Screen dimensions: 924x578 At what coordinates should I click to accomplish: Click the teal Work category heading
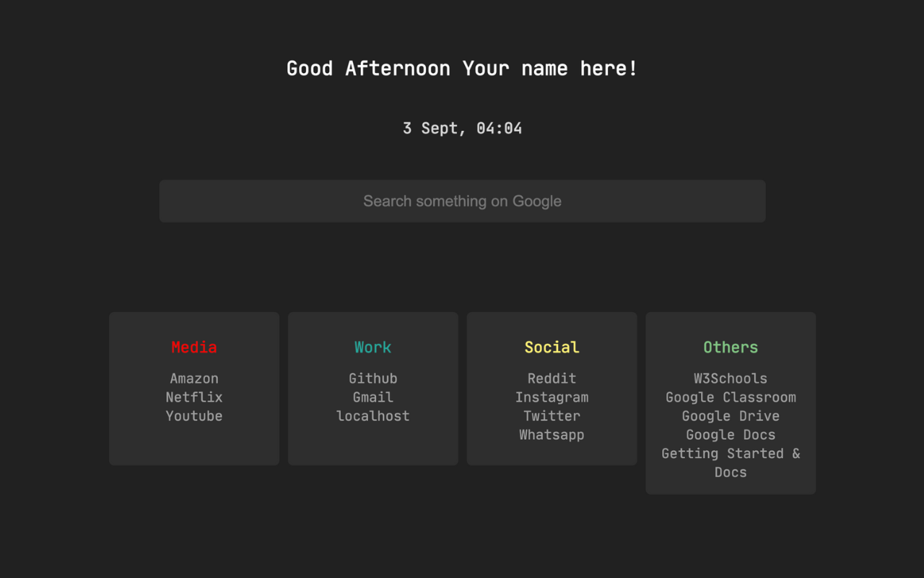tap(373, 347)
